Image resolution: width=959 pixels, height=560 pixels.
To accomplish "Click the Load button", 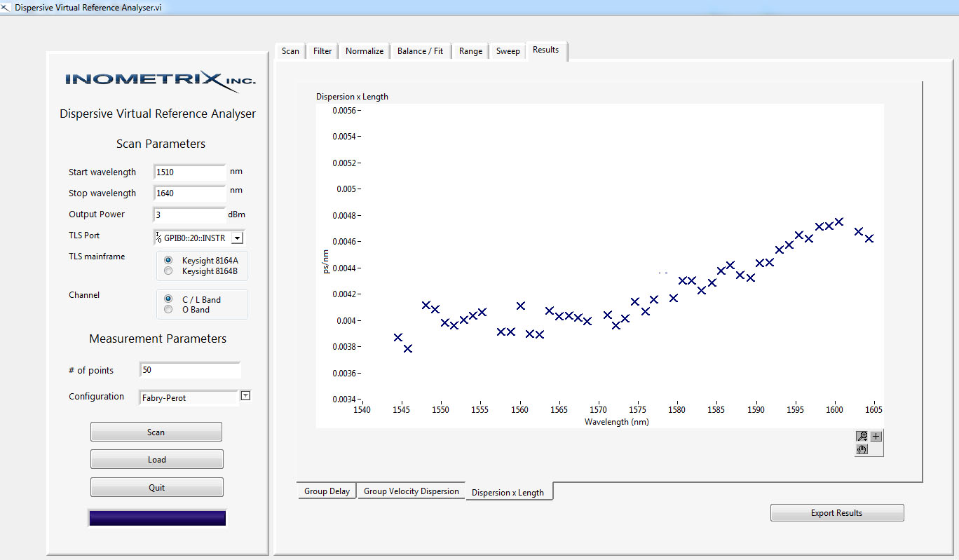I will (x=156, y=459).
